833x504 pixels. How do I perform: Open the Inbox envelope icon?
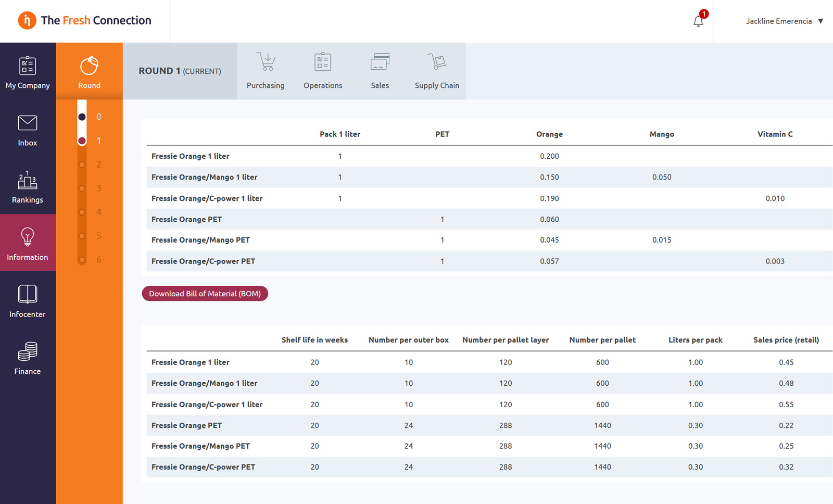point(28,123)
